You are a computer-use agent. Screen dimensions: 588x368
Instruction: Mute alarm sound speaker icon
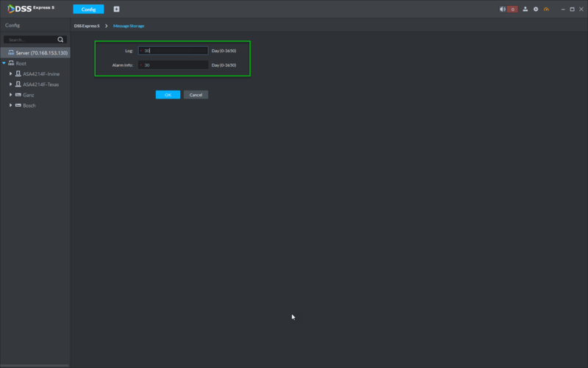(503, 9)
